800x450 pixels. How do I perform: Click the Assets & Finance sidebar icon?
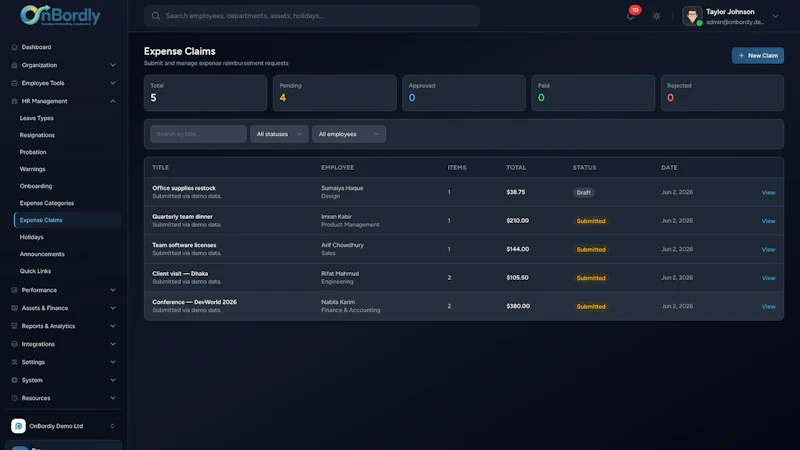pyautogui.click(x=14, y=308)
